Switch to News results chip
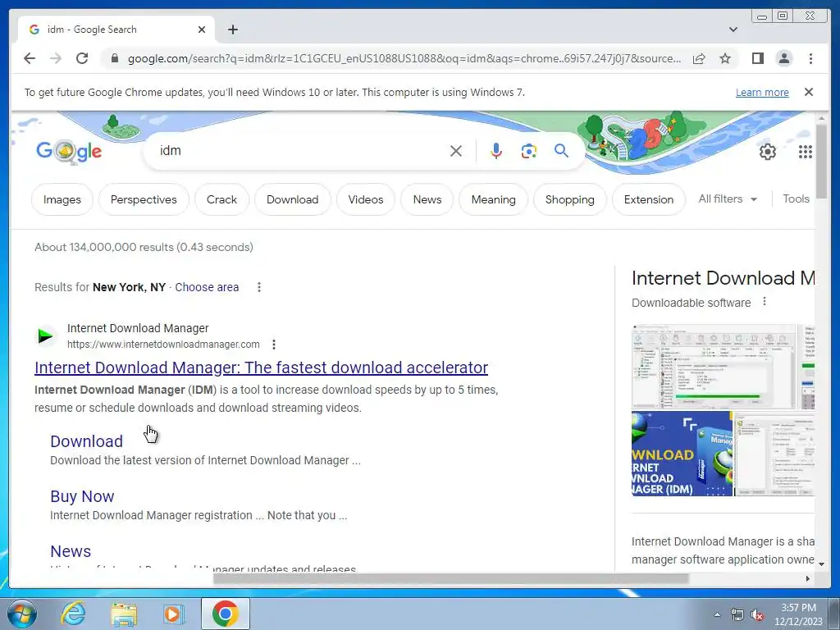This screenshot has height=630, width=840. 427,199
